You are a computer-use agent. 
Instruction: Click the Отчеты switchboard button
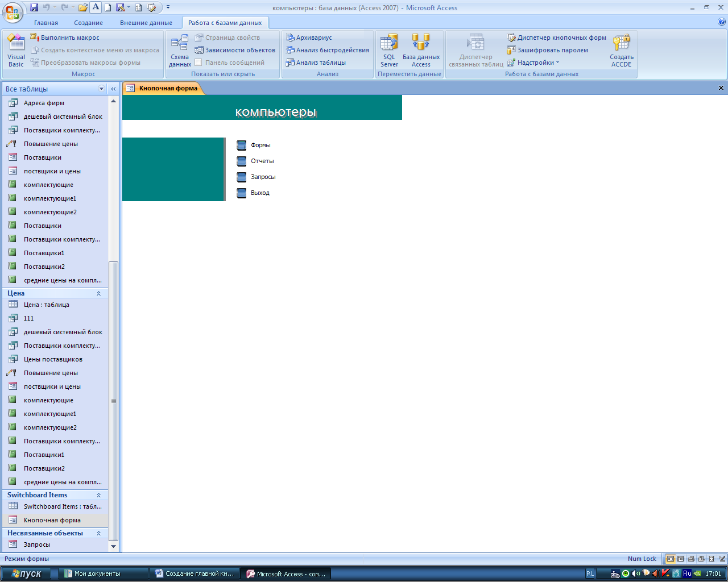(x=242, y=161)
